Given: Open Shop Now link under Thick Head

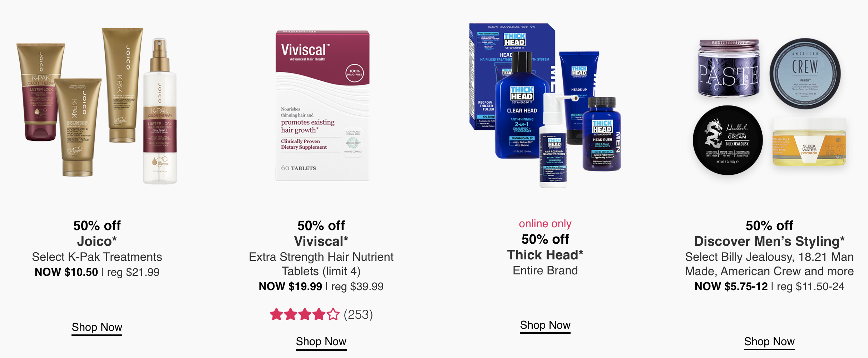Looking at the screenshot, I should point(545,325).
